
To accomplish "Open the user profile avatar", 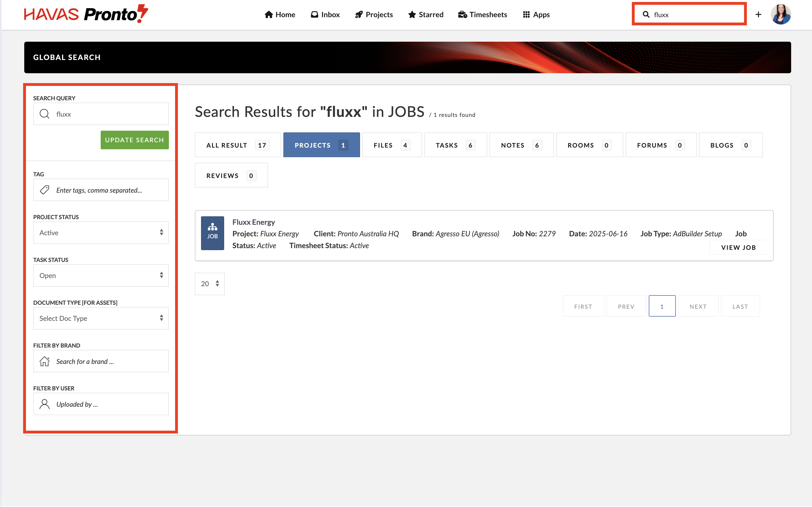I will point(780,14).
